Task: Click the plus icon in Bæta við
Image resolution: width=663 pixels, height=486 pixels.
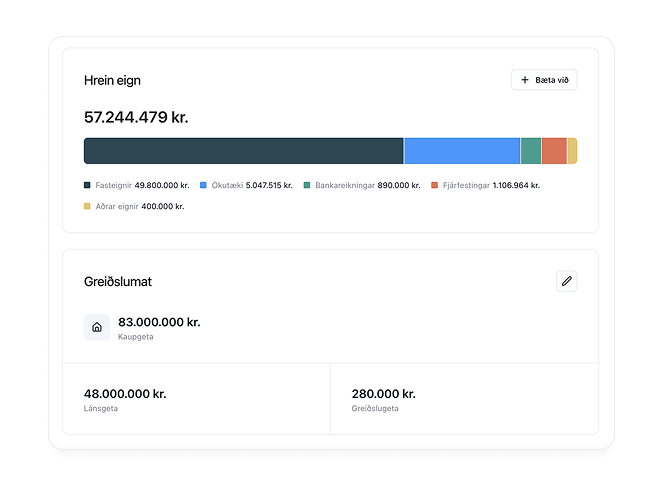Action: [525, 80]
